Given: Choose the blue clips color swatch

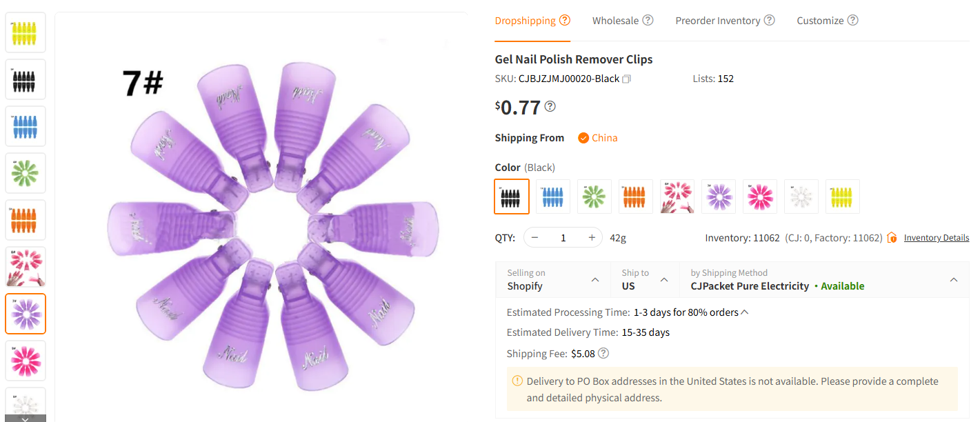Looking at the screenshot, I should [x=553, y=197].
